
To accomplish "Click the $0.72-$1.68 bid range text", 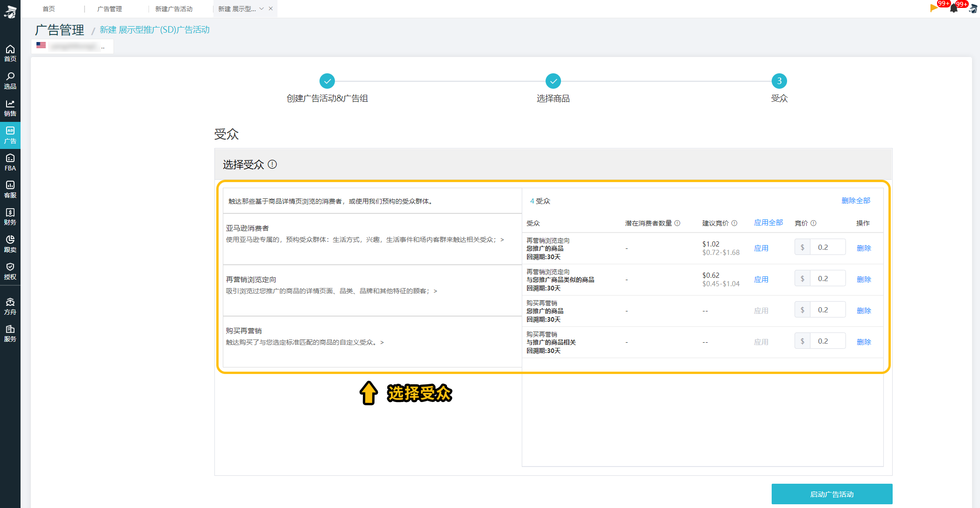I will [721, 253].
